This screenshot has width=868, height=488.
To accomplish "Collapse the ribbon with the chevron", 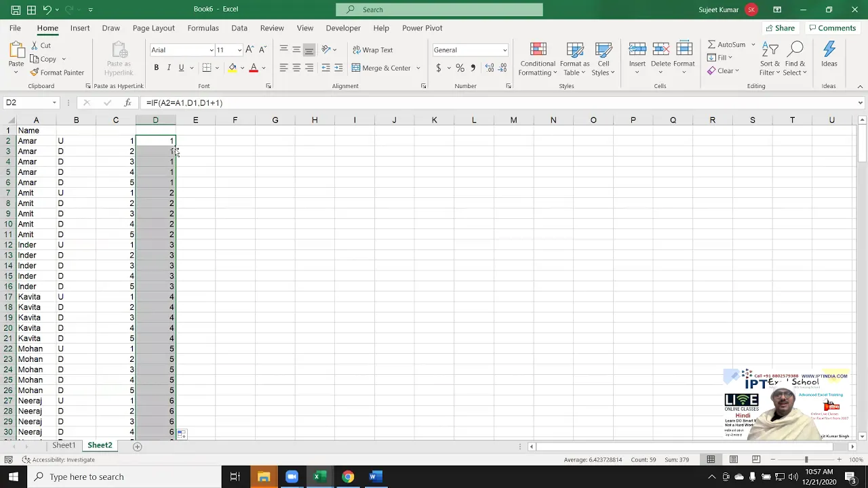I will (860, 86).
